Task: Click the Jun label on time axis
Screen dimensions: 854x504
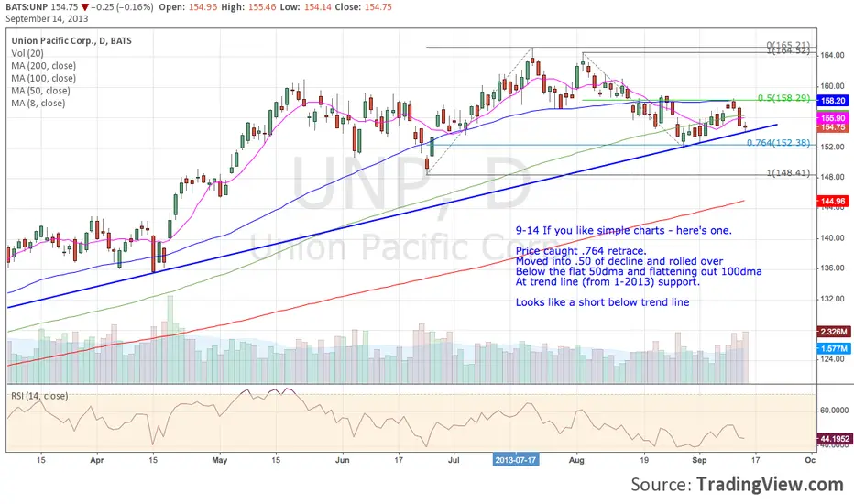Action: click(x=342, y=460)
